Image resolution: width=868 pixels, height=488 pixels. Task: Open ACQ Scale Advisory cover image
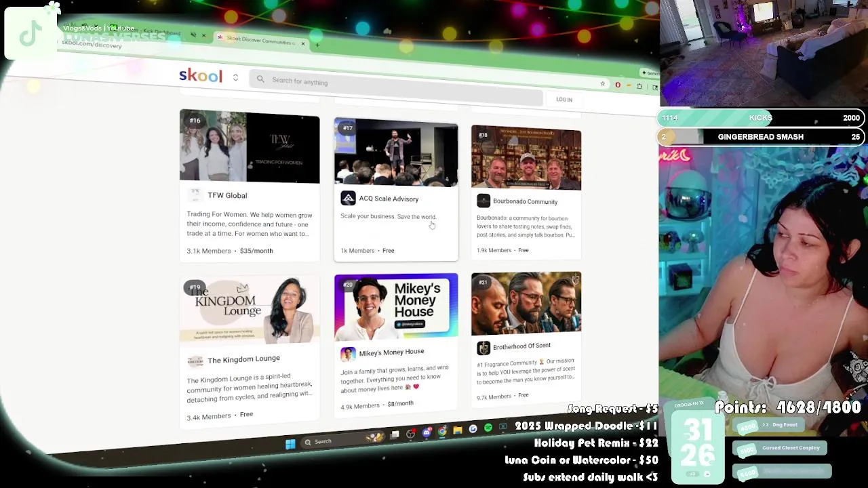(396, 152)
